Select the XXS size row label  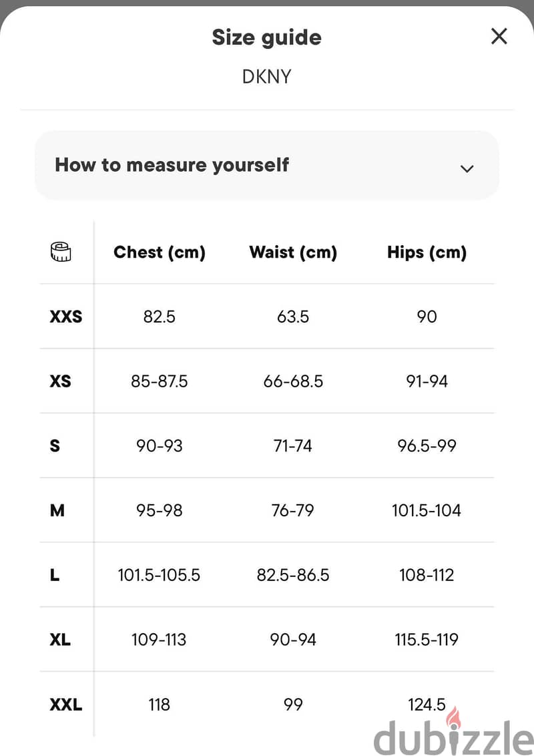(66, 317)
